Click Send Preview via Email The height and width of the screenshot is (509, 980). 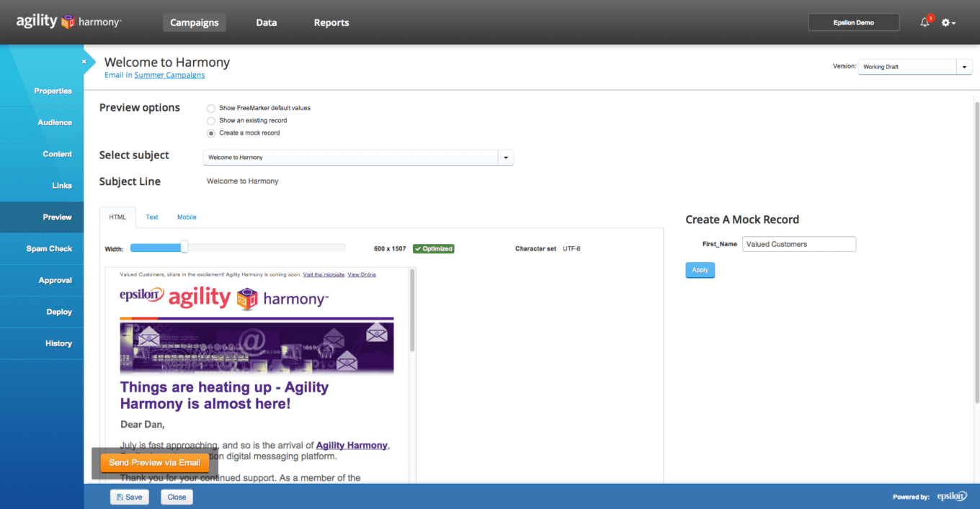pos(155,463)
